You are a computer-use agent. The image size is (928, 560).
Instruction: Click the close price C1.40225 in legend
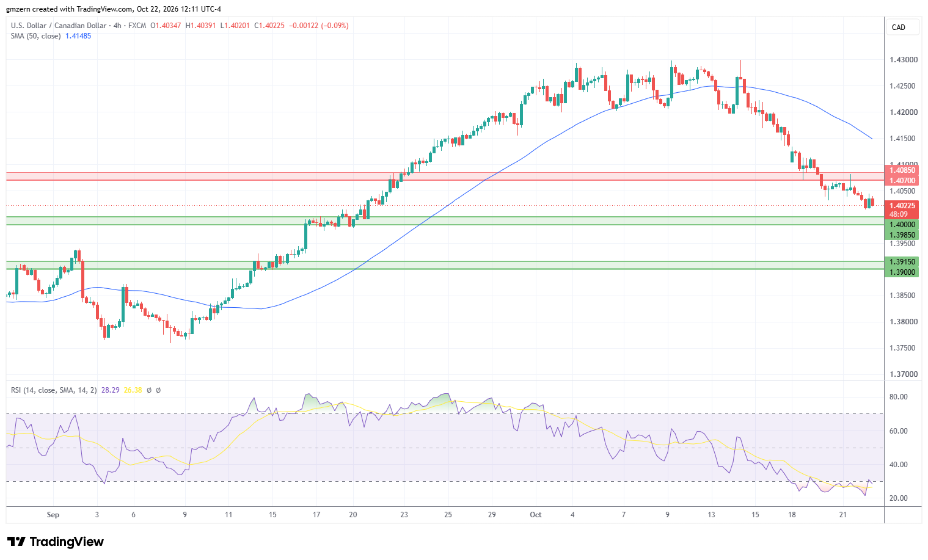coord(269,26)
